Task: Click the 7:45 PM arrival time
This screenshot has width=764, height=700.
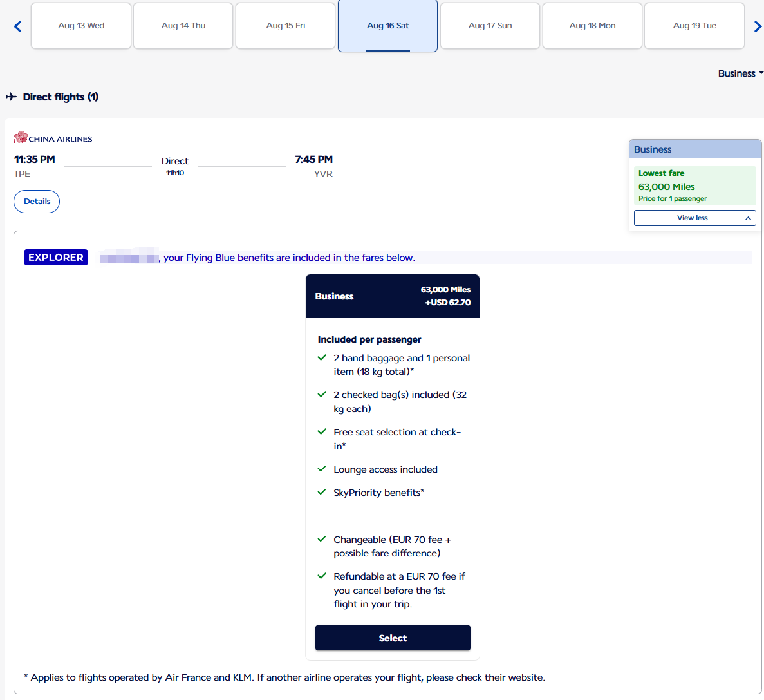Action: point(314,160)
